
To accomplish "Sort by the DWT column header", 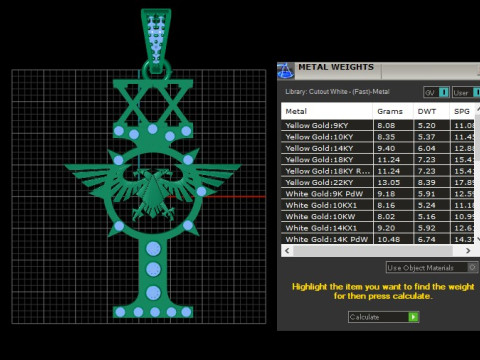I will coord(431,111).
